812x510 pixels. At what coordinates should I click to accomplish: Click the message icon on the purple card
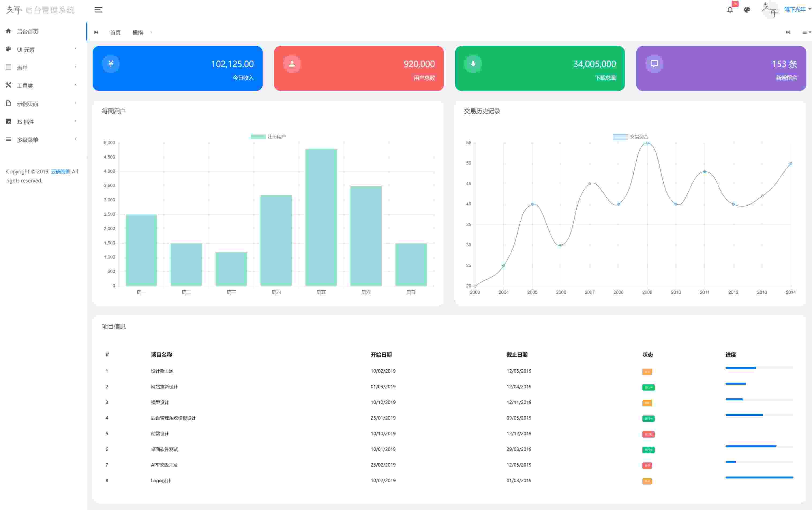pyautogui.click(x=654, y=64)
